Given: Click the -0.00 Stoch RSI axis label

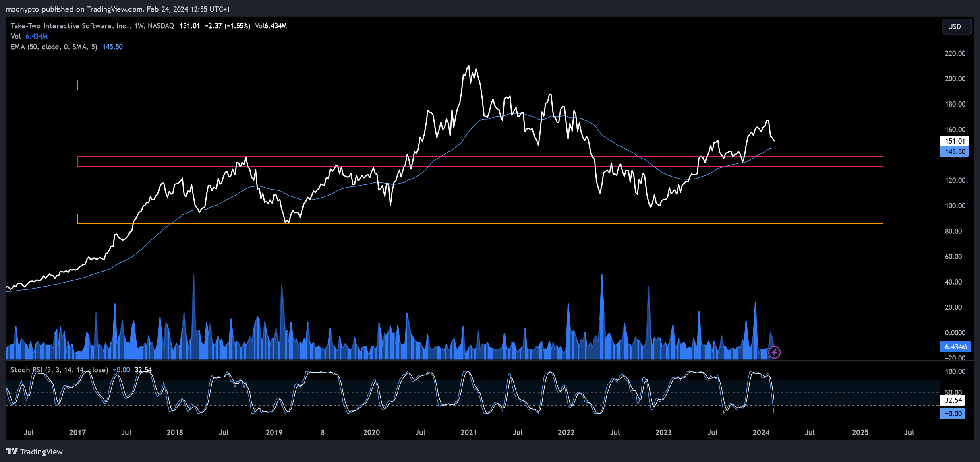Looking at the screenshot, I should (953, 414).
